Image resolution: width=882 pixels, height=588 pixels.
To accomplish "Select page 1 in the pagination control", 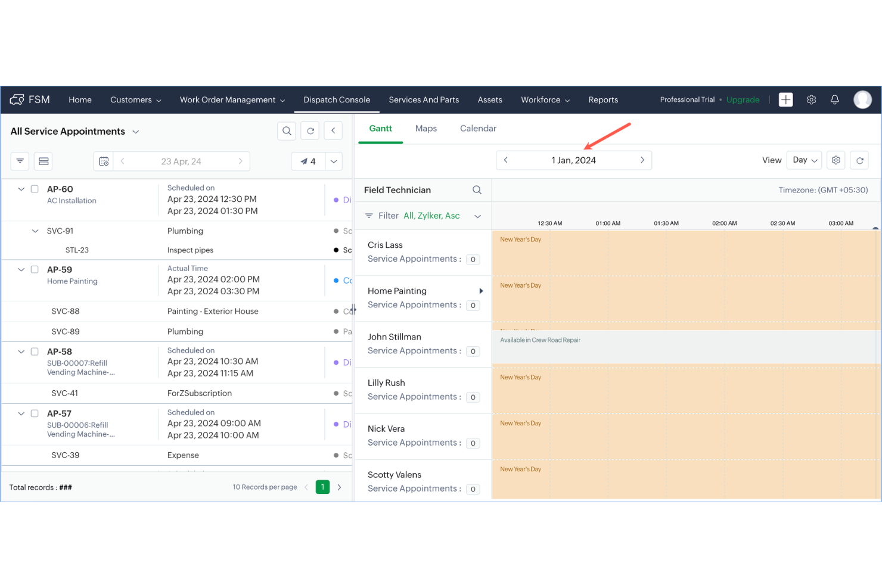I will click(x=322, y=487).
